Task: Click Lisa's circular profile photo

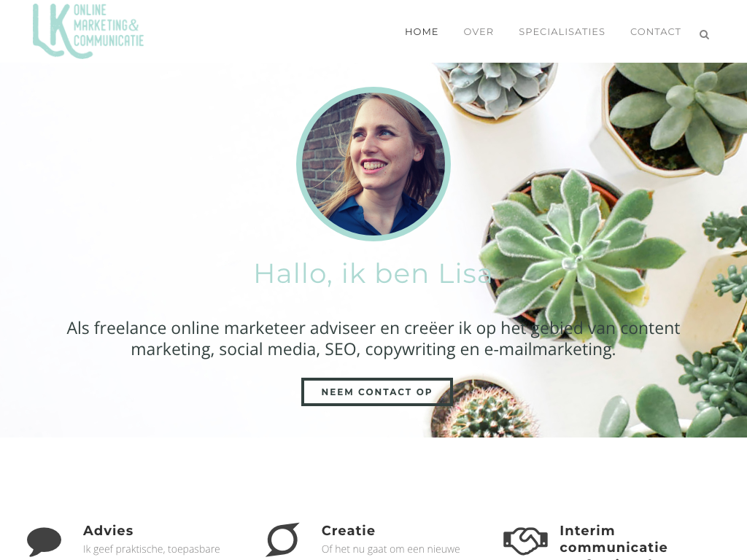Action: [373, 164]
